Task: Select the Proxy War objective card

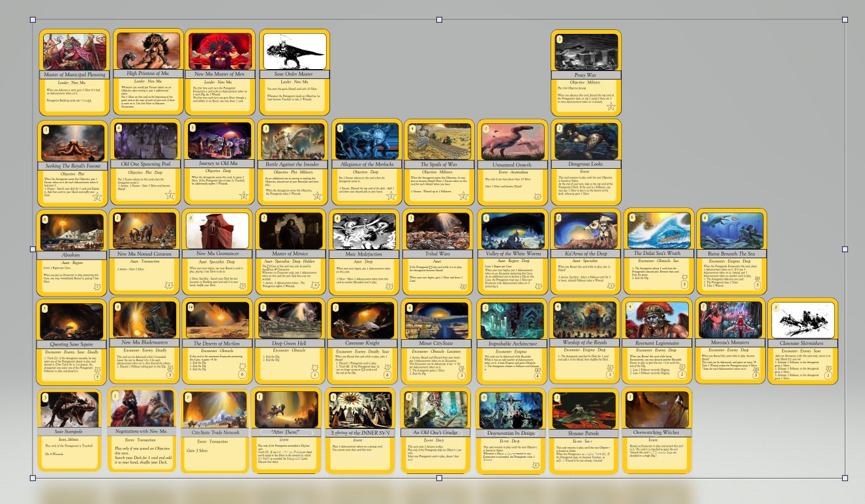Action: [x=586, y=72]
